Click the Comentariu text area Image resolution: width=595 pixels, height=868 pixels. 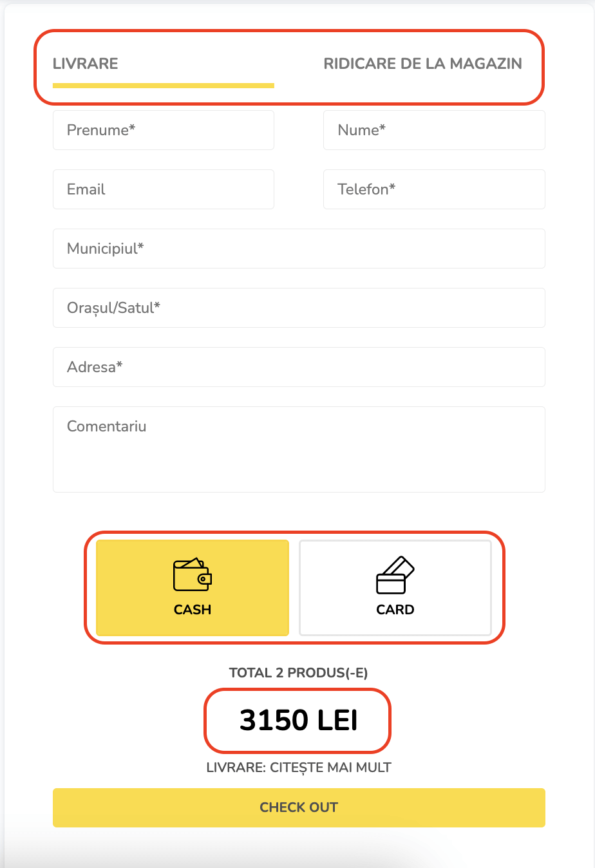[x=299, y=449]
